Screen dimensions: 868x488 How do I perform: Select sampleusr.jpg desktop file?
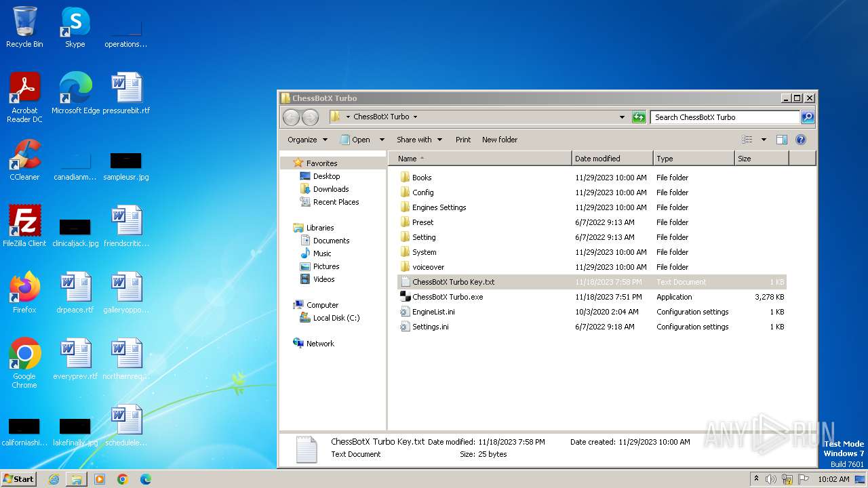pyautogui.click(x=126, y=166)
